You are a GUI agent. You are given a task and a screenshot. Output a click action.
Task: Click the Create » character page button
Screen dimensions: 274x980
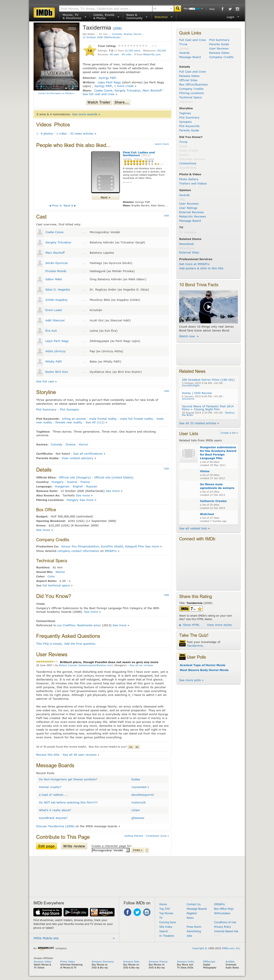click(x=137, y=850)
